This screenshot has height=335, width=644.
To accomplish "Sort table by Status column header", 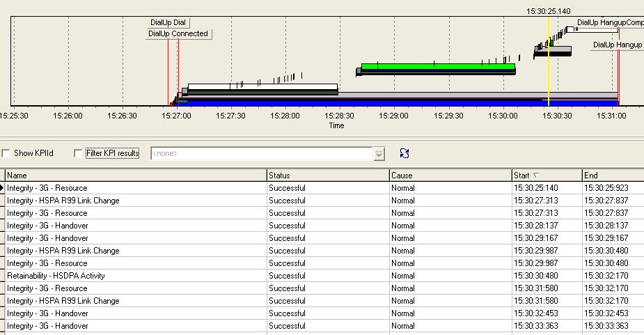I will click(x=328, y=175).
